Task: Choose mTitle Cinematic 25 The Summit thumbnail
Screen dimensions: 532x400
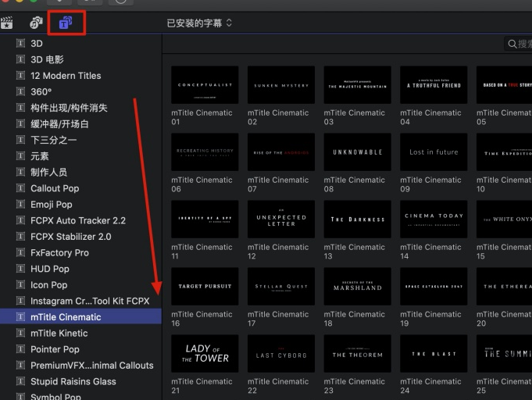Action: pos(504,354)
